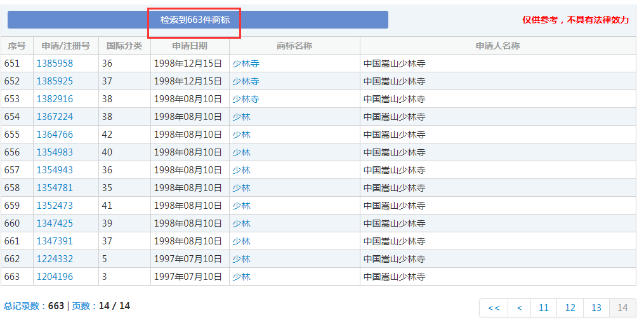
Task: Select current page 14 button
Action: tap(622, 308)
